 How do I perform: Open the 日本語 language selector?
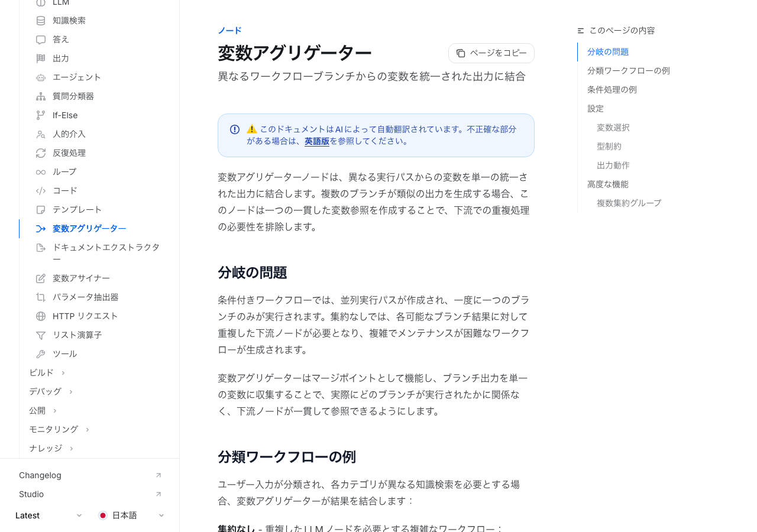[x=131, y=515]
